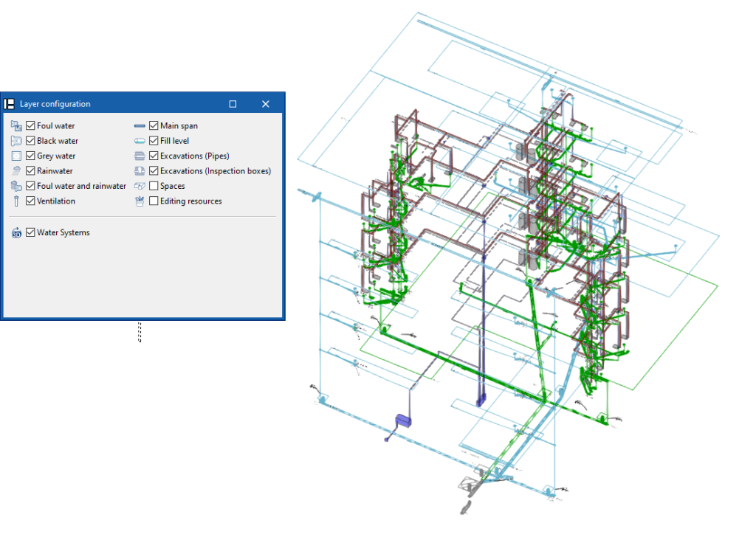756x537 pixels.
Task: Maximize the Layer configuration window
Action: pos(233,103)
